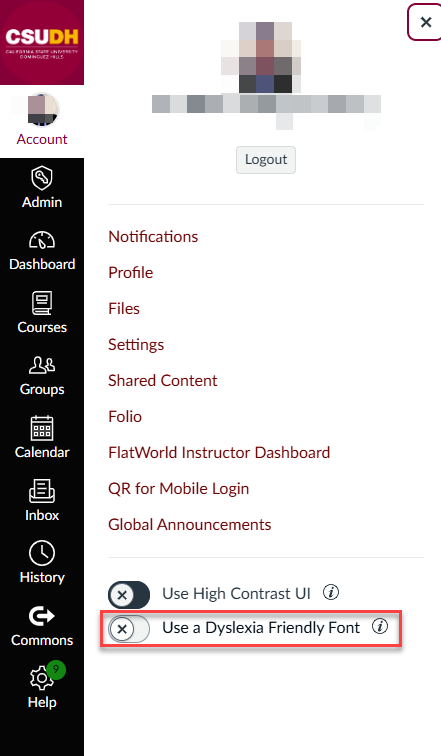The width and height of the screenshot is (441, 756).
Task: Open the Inbox icon
Action: point(42,491)
